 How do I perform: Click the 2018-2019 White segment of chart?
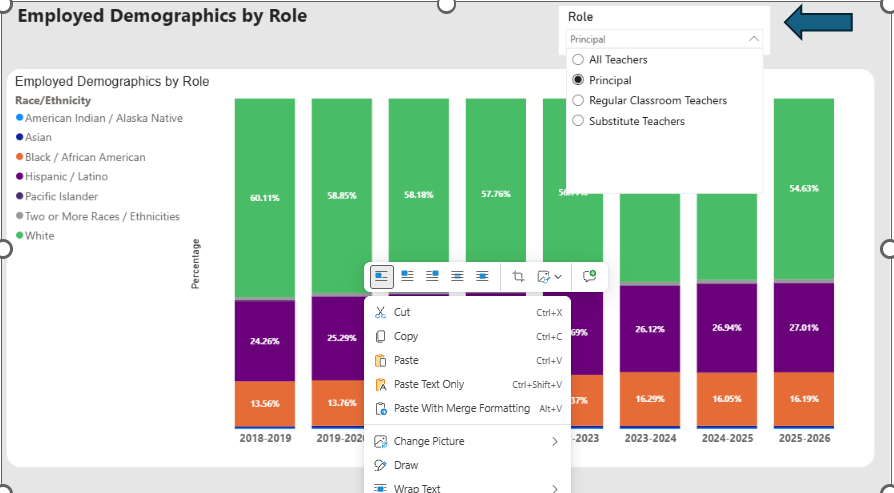tap(265, 198)
